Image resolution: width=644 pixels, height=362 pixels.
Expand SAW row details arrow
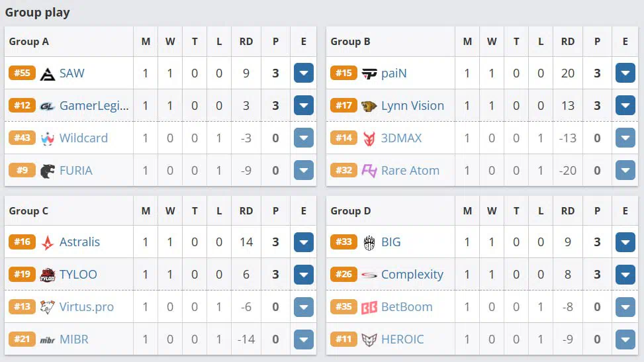304,73
